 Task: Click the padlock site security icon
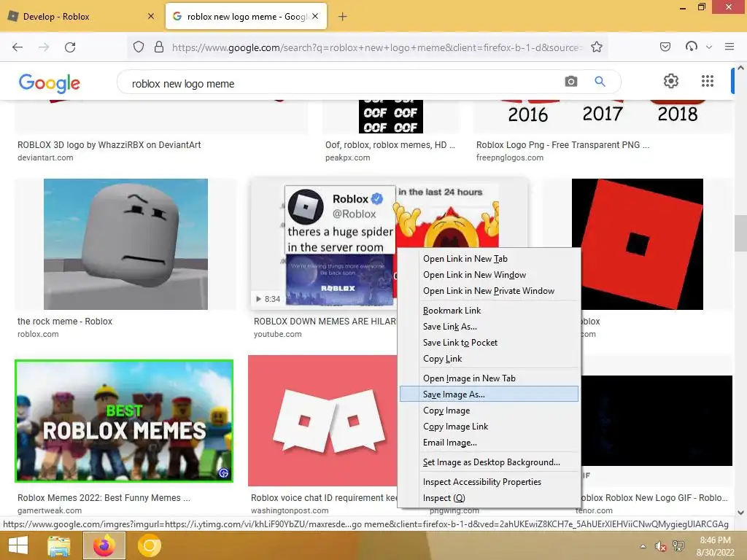tap(159, 47)
